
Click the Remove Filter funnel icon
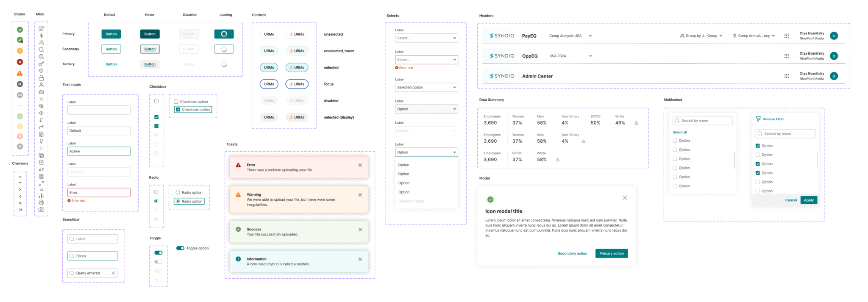coord(758,119)
